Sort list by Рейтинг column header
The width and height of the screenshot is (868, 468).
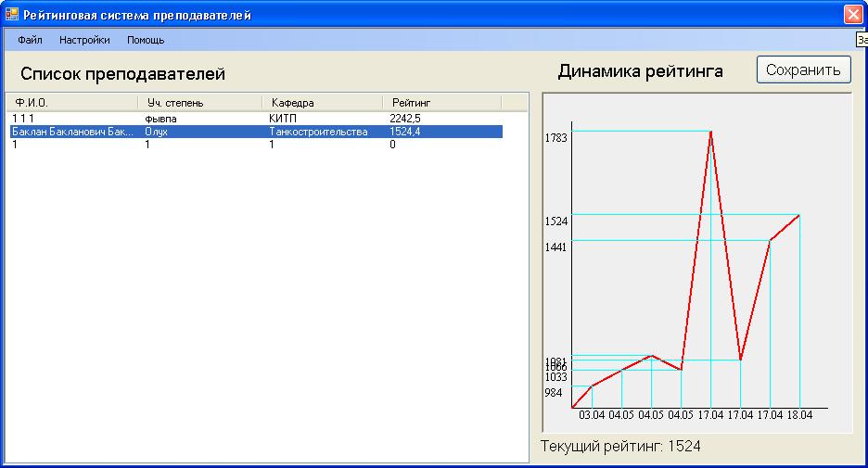441,102
